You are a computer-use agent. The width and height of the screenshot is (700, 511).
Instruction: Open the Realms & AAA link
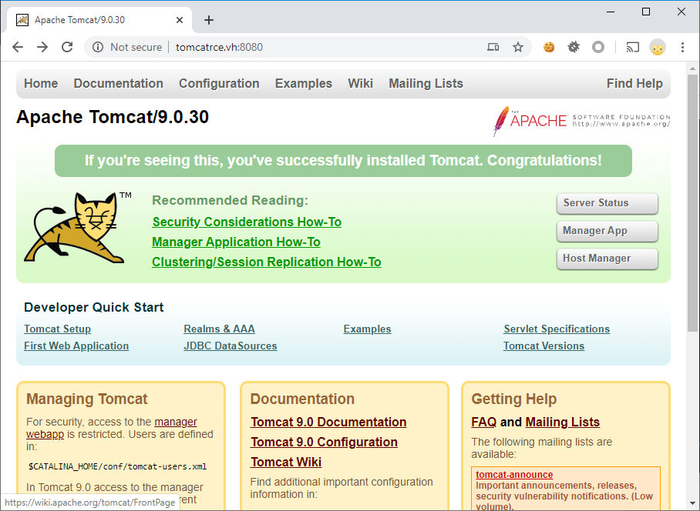pos(219,329)
